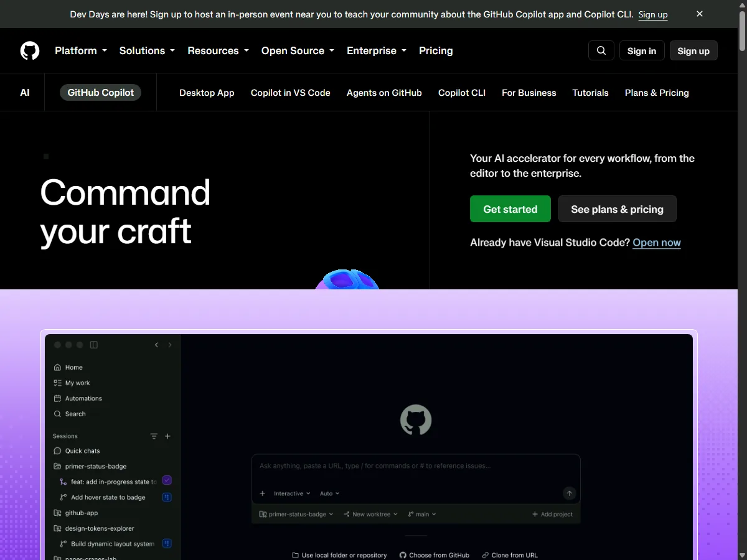This screenshot has height=560, width=747.
Task: Click the blue status badge on Build dynamic layout
Action: point(167,543)
